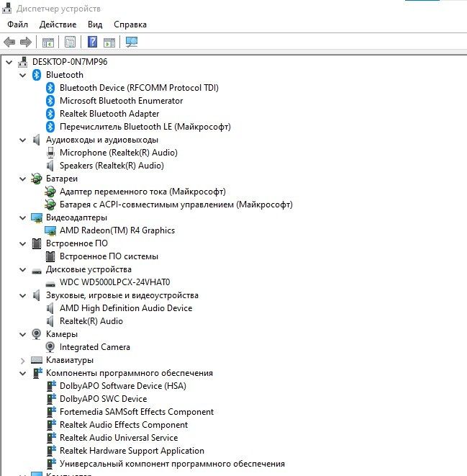Select AMD High Definition Audio Device
The image size is (467, 476).
tap(126, 308)
